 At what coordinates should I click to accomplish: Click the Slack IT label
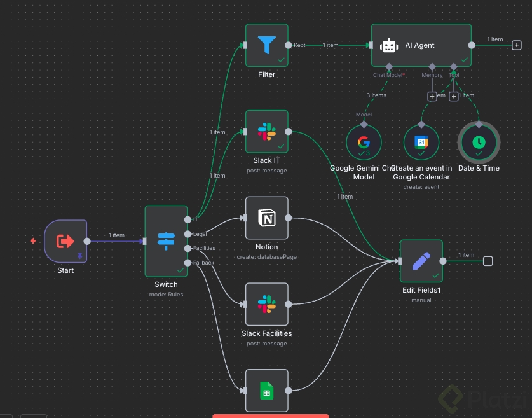[267, 160]
